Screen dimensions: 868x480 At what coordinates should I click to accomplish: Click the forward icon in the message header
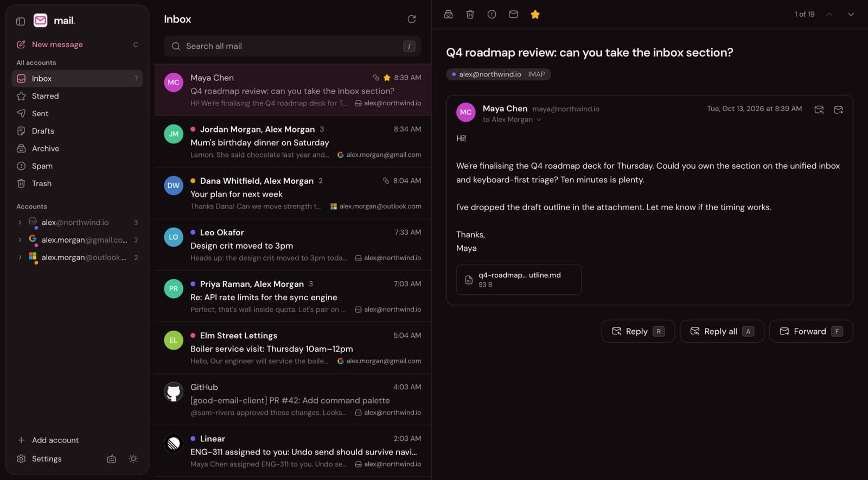tap(838, 110)
